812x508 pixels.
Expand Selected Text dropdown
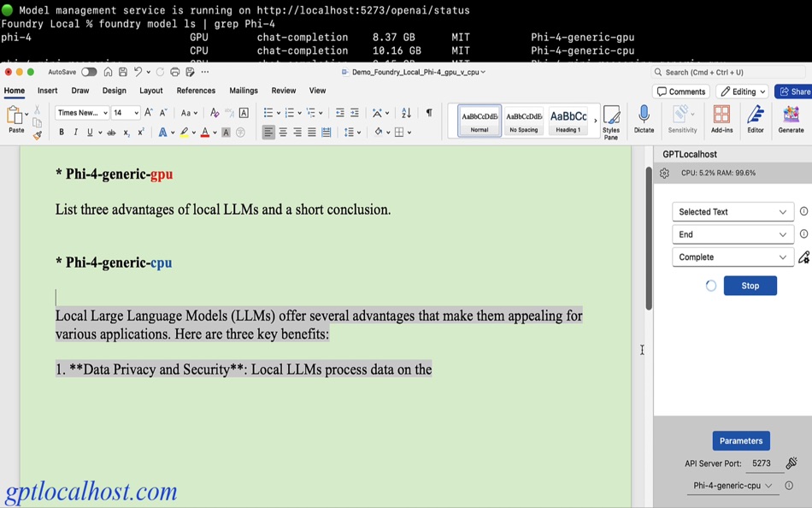pos(733,211)
